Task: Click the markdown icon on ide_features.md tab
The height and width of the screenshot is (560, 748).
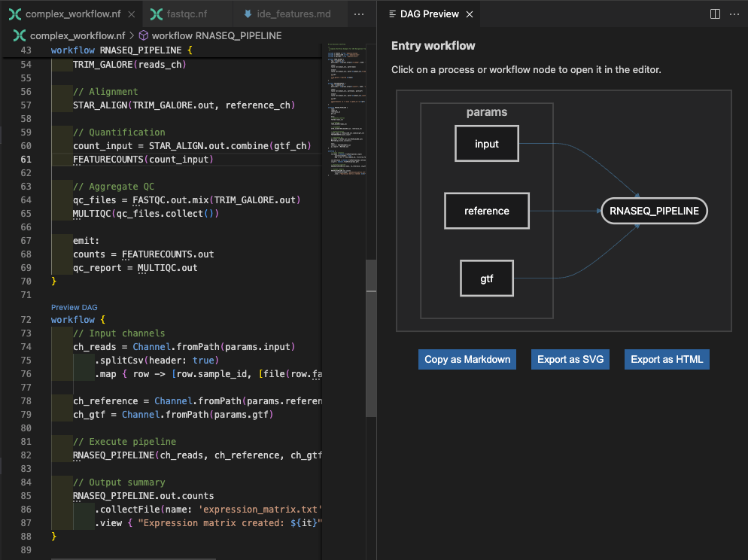Action: coord(248,14)
